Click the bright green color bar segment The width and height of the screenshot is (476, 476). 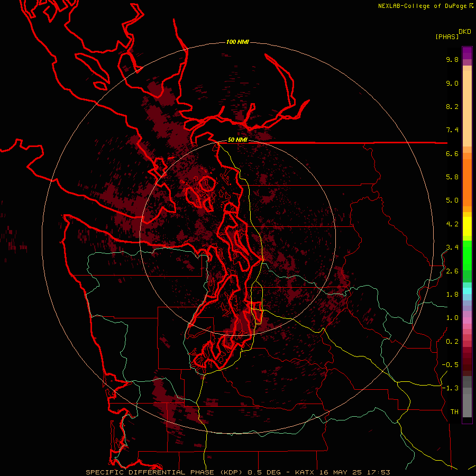(x=467, y=254)
